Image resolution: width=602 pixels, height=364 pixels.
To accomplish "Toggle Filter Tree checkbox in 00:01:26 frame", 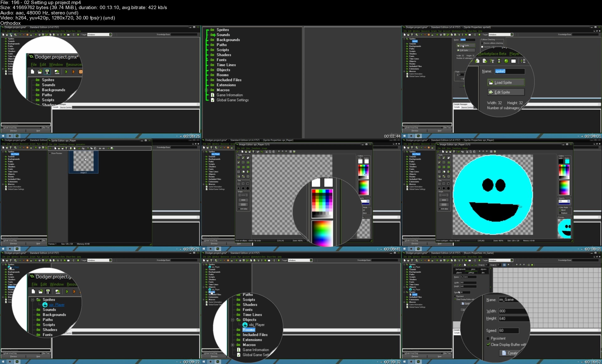I will [x=40, y=128].
